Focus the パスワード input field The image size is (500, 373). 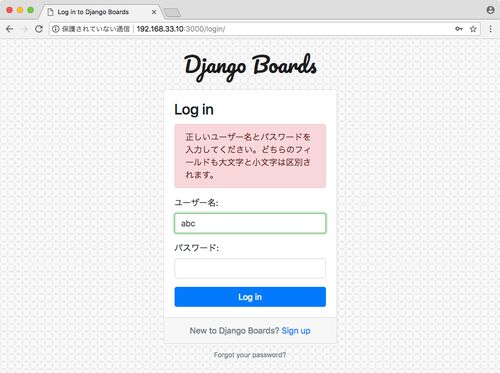point(250,268)
